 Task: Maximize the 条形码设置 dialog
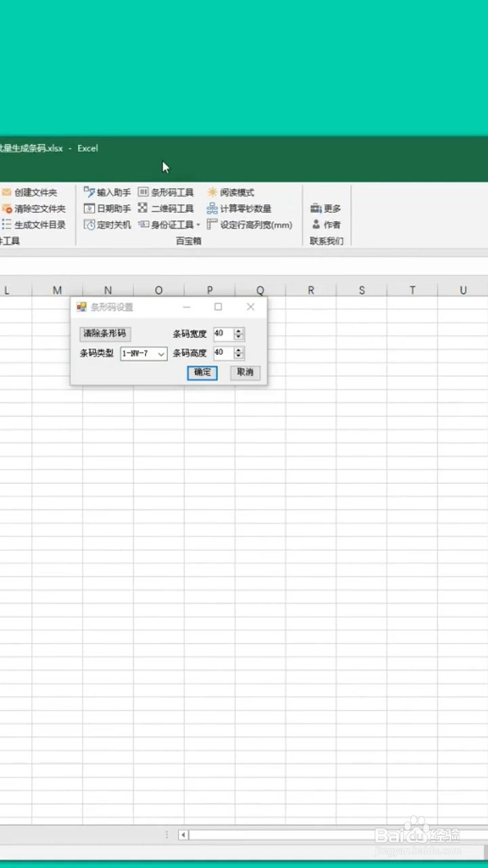218,307
